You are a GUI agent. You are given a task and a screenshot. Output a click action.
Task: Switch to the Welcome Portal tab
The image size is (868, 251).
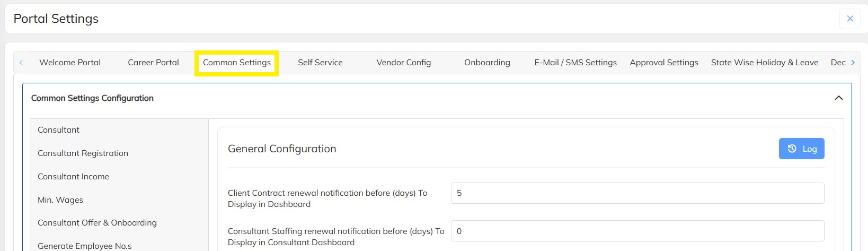point(70,63)
